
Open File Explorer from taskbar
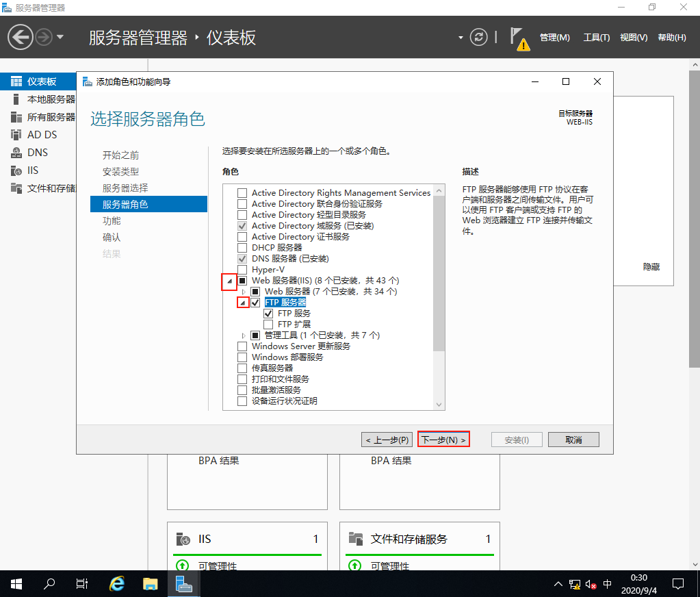click(151, 583)
